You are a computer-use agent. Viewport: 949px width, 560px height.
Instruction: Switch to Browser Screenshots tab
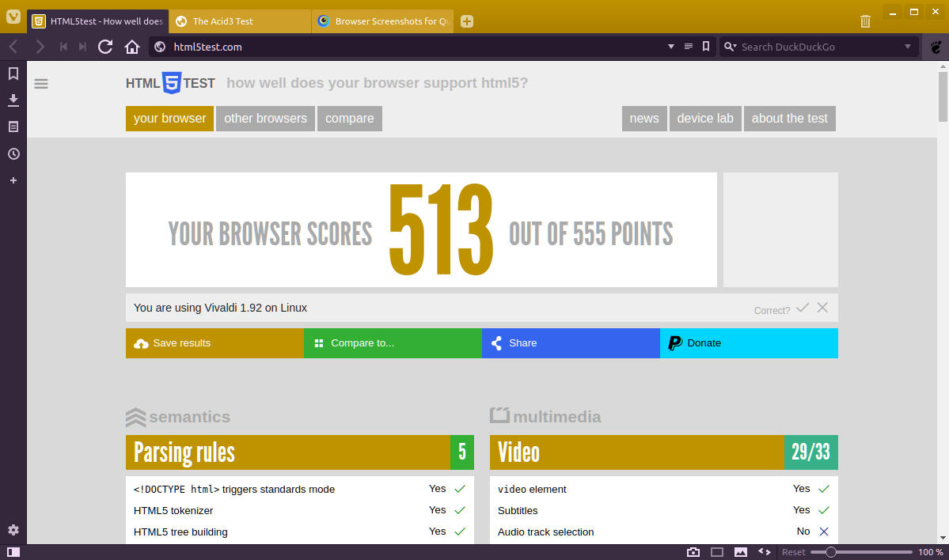pyautogui.click(x=382, y=21)
